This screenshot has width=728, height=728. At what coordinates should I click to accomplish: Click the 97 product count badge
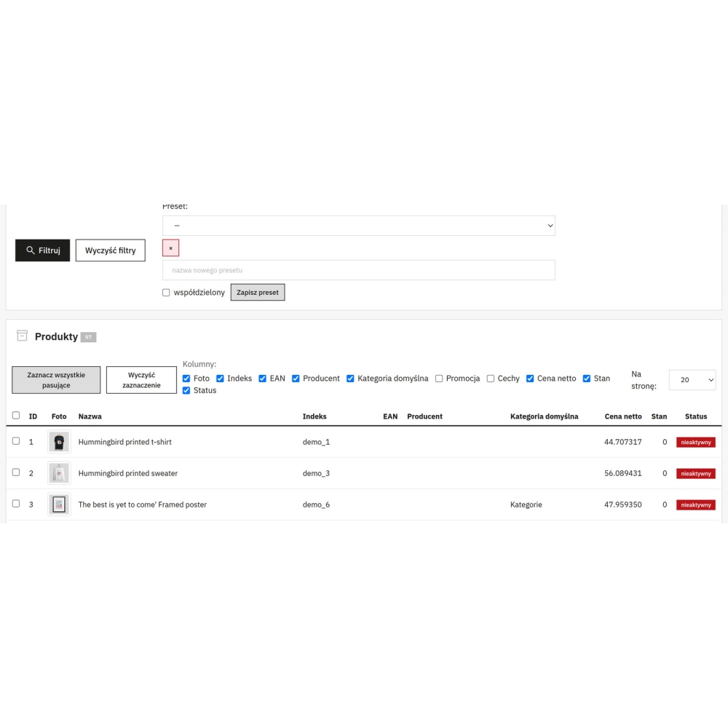[x=88, y=337]
